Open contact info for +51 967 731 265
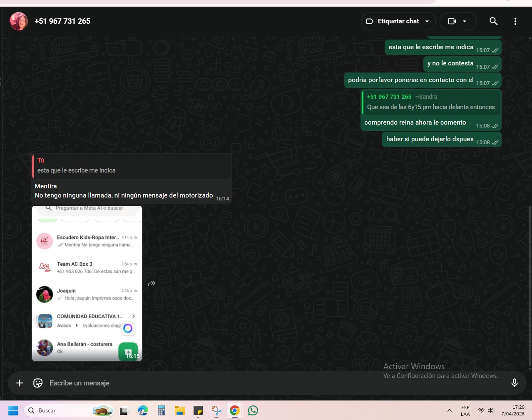This screenshot has height=420, width=532. tap(62, 21)
